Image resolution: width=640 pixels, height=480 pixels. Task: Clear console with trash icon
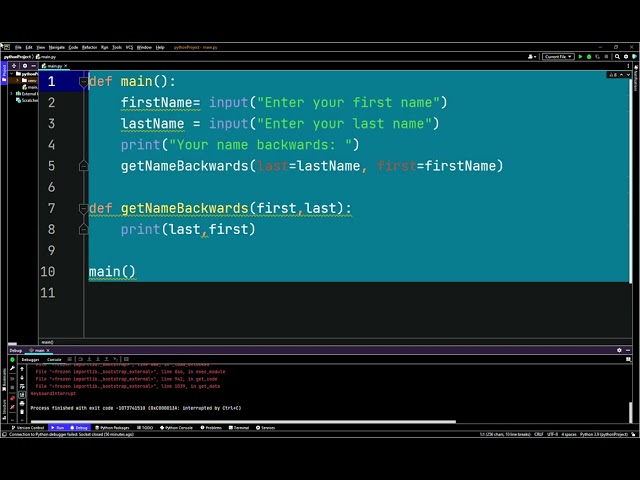click(22, 412)
